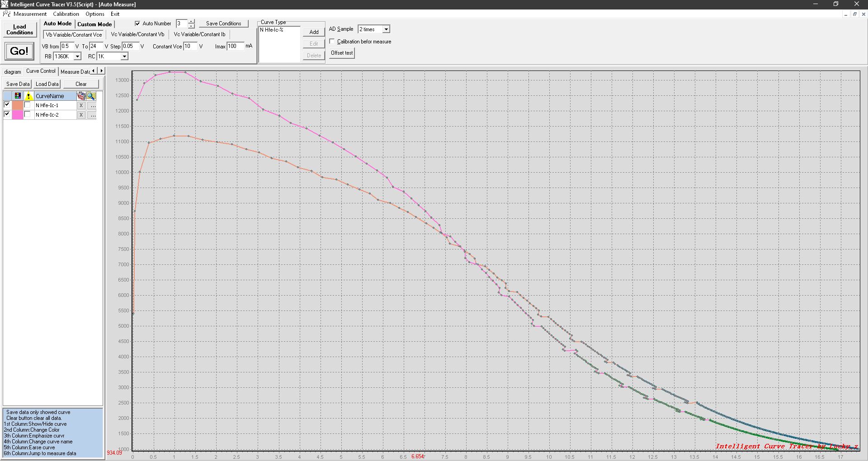Switch to the diagram tab
868x461 pixels.
point(13,72)
